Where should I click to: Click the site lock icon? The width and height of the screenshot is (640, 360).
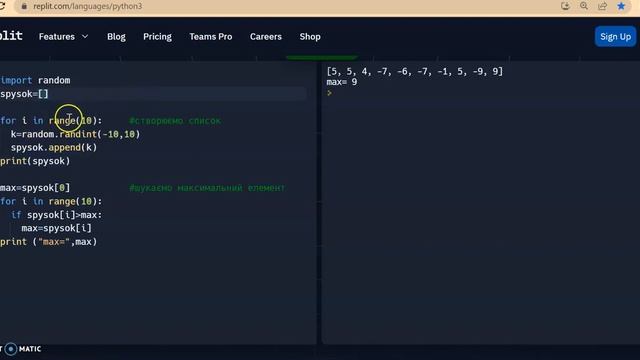(x=24, y=7)
